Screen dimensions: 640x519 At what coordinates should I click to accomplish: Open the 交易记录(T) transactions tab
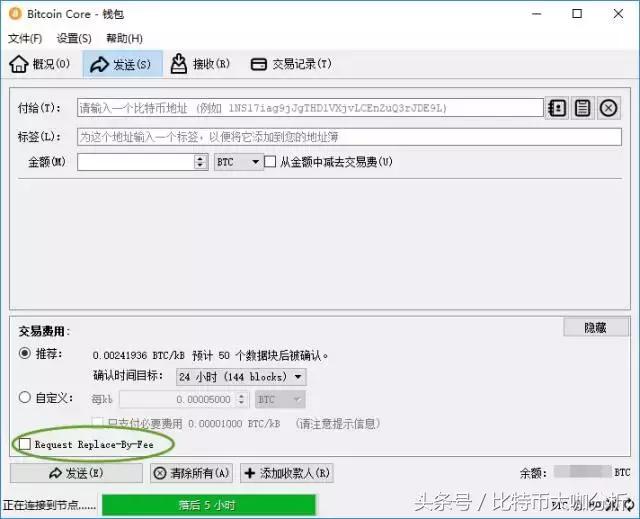pyautogui.click(x=291, y=64)
